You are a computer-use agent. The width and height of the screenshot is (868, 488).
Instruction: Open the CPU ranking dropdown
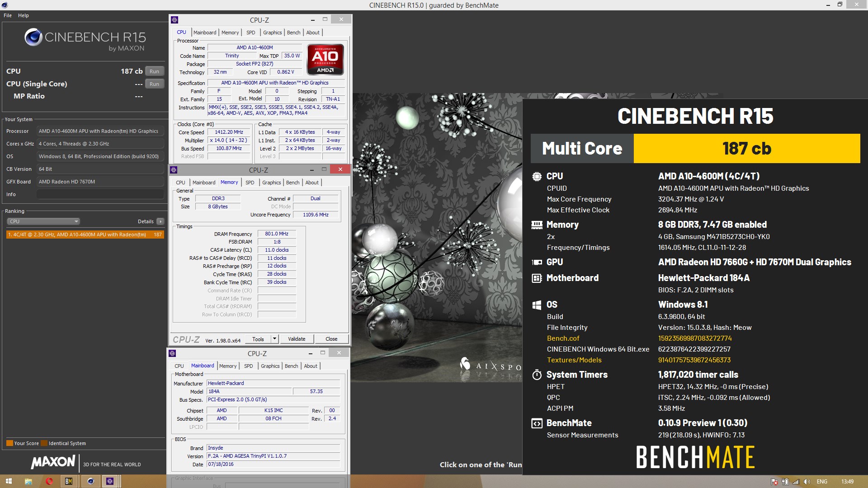click(x=43, y=221)
